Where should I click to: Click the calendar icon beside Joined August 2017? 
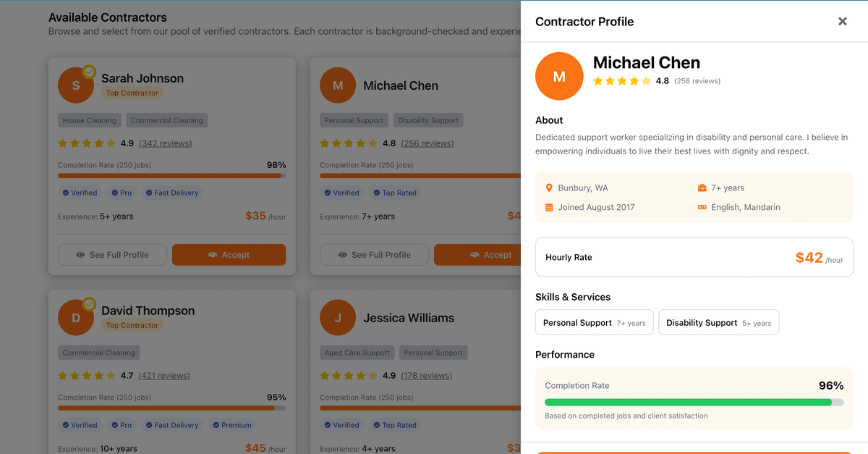(x=549, y=207)
